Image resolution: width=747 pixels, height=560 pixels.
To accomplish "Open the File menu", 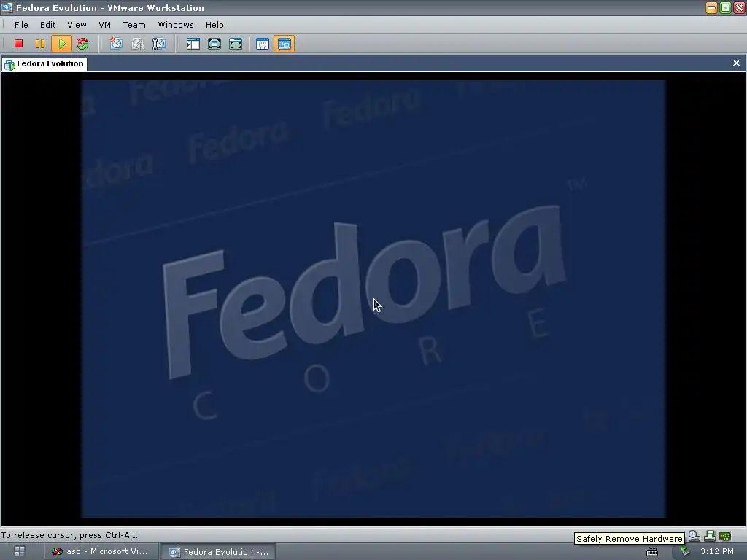I will coord(21,25).
